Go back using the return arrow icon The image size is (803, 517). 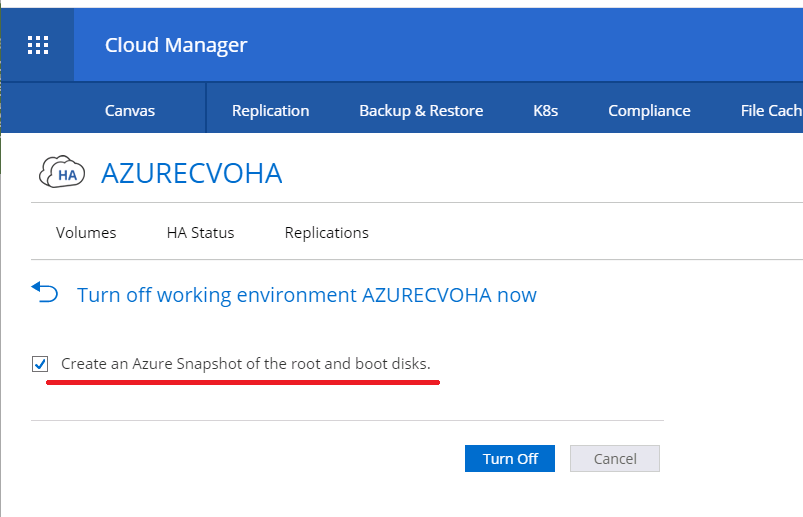(45, 293)
